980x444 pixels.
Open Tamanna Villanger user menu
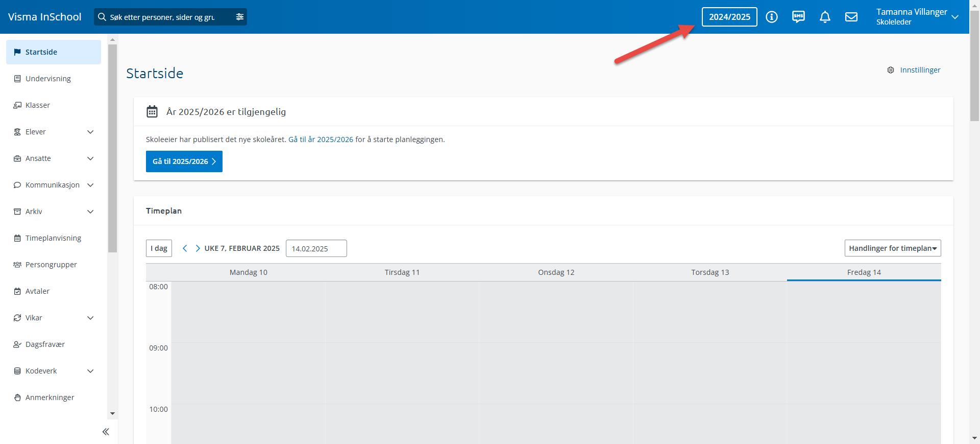click(x=917, y=17)
